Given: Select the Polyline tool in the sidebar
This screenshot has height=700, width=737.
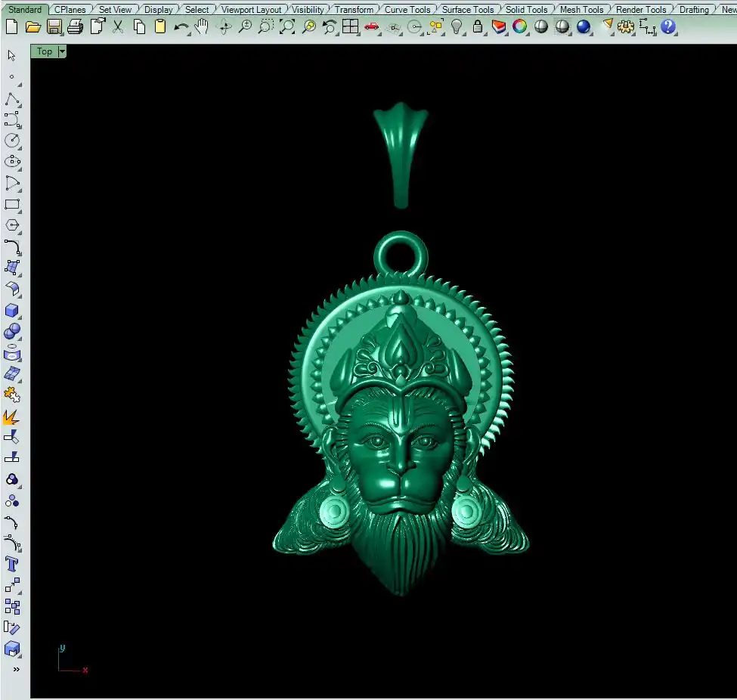Looking at the screenshot, I should tap(12, 100).
